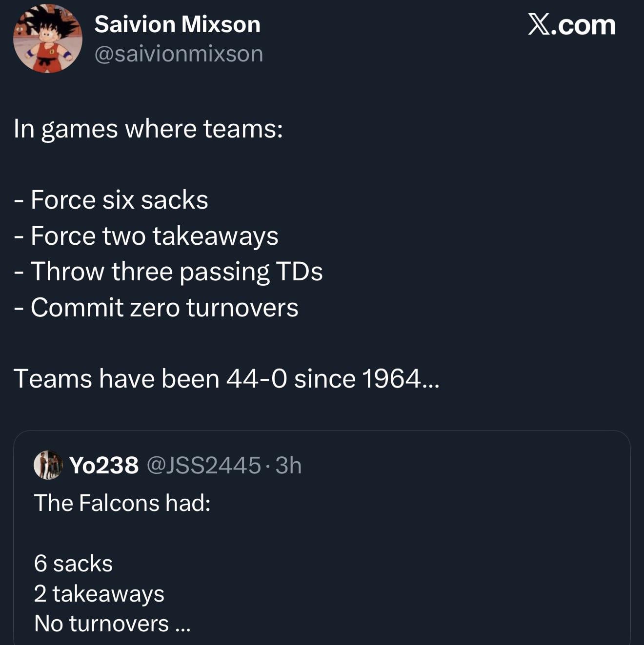This screenshot has height=645, width=644.
Task: Select the "In games where teams:" line
Action: 148,129
